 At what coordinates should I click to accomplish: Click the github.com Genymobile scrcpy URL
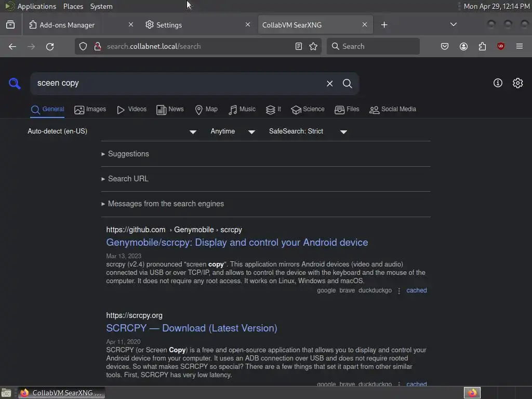tap(174, 230)
